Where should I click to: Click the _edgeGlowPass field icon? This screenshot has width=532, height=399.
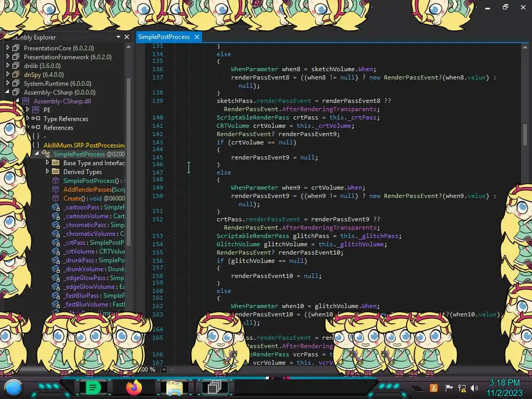(x=56, y=277)
